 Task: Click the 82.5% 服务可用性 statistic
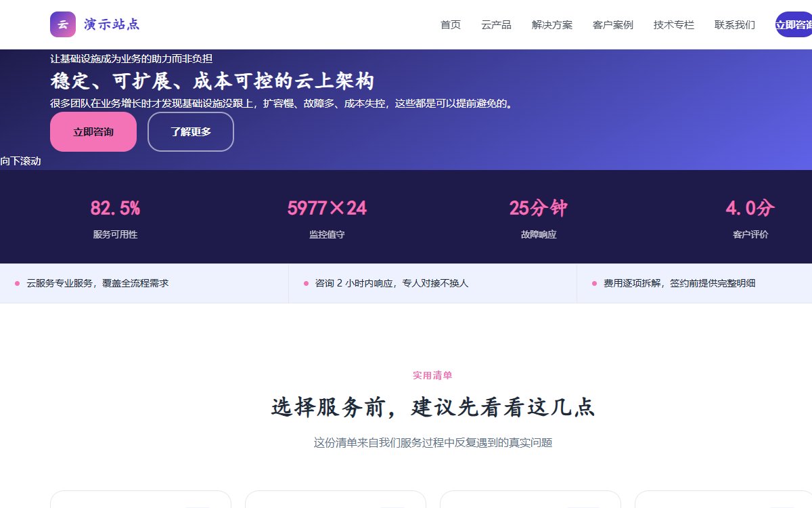coord(115,218)
